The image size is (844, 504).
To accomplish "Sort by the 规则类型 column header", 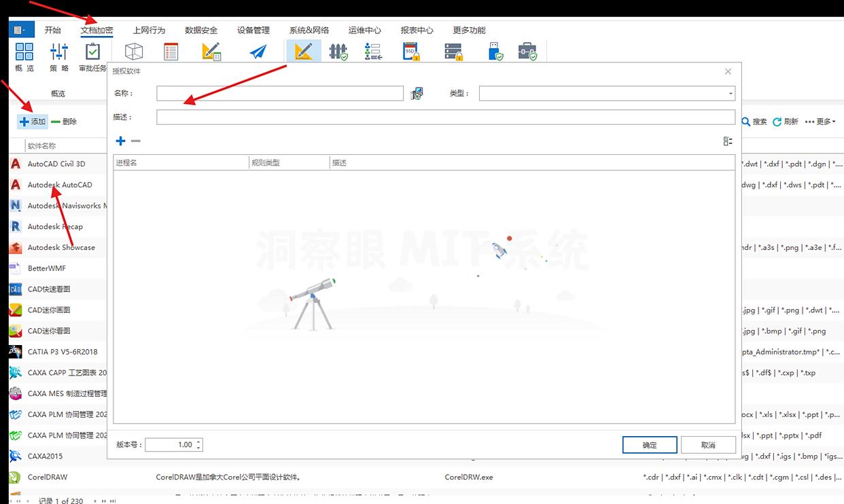I will (x=289, y=162).
